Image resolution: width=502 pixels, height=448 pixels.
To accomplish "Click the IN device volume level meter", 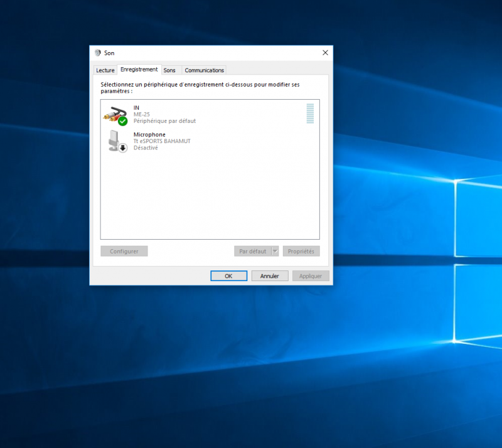I will click(x=310, y=114).
